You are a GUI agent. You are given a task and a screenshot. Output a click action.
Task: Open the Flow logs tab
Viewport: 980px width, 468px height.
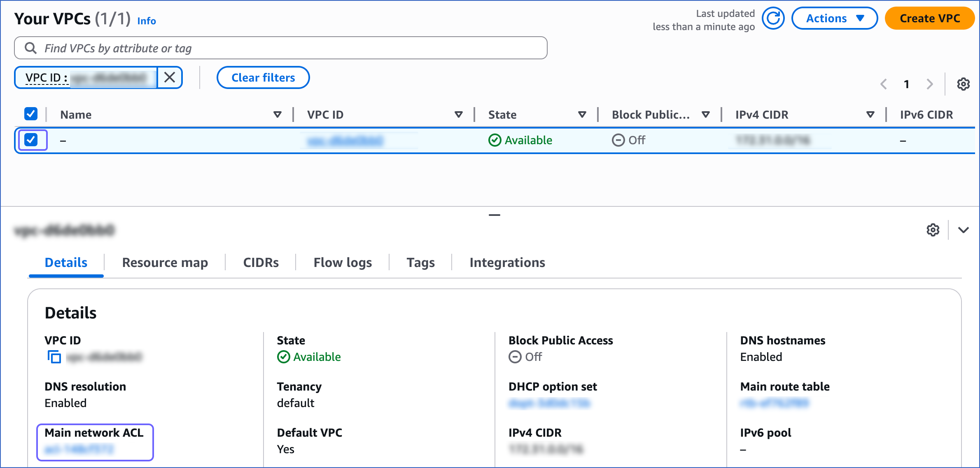coord(343,263)
